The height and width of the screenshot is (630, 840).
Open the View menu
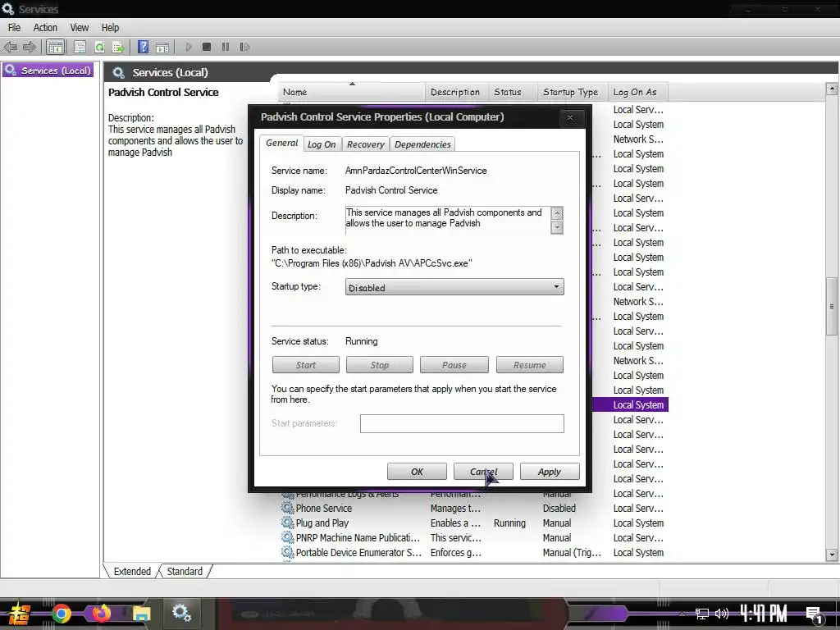(80, 27)
